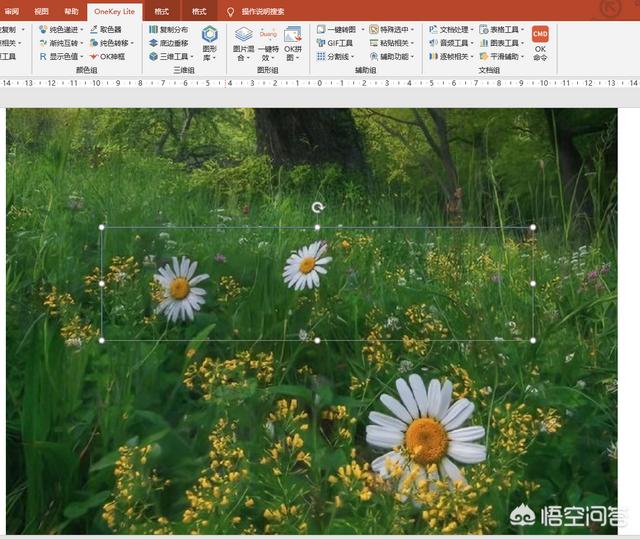Click the OK拼图 puzzle icon
The width and height of the screenshot is (640, 539).
point(293,42)
